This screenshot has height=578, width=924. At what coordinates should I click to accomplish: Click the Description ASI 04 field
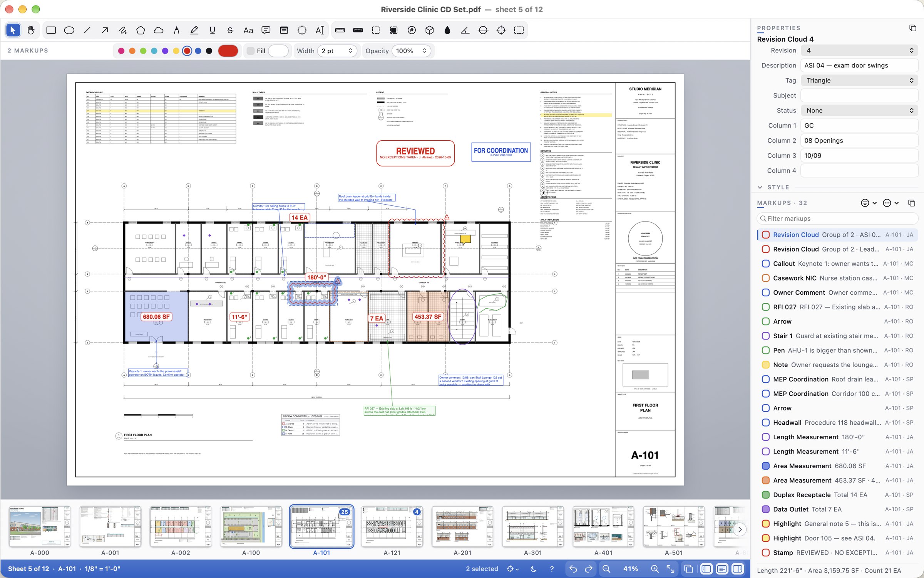coord(859,66)
